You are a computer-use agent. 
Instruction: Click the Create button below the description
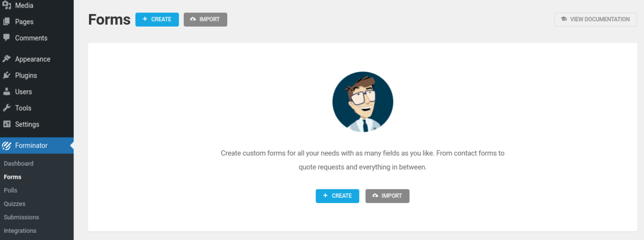click(x=337, y=196)
